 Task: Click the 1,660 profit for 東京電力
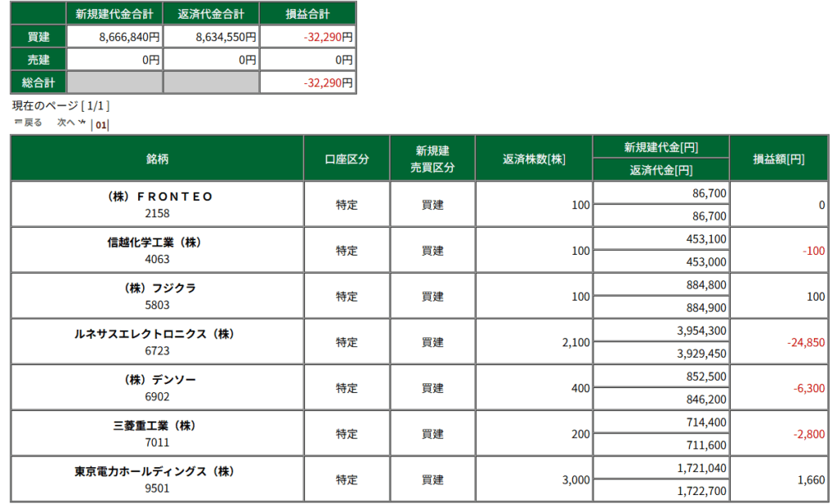812,480
